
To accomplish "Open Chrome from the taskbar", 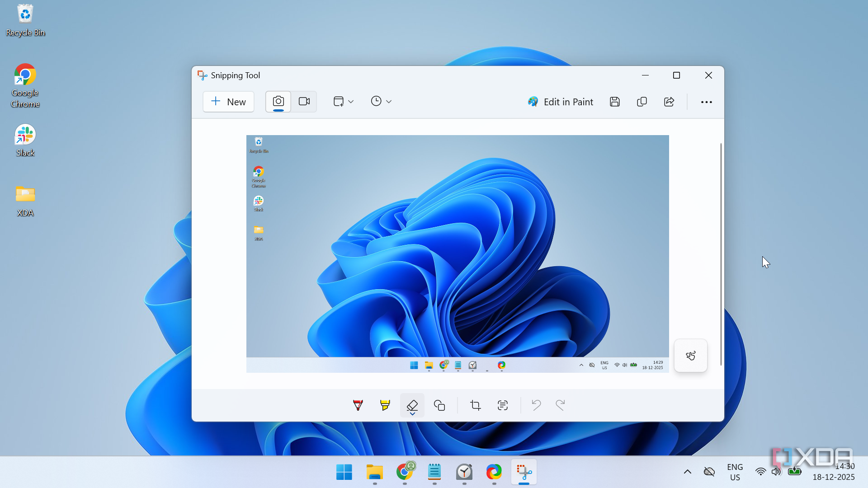I will (405, 472).
